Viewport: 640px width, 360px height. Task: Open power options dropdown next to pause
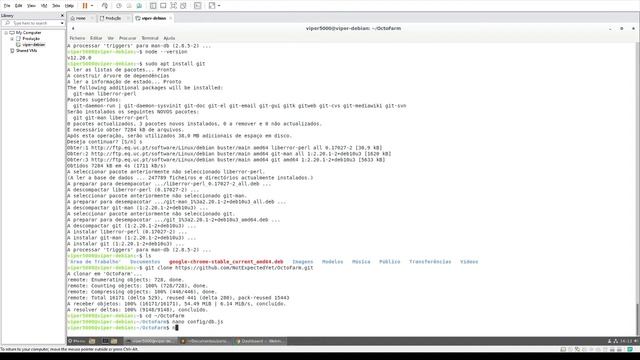pyautogui.click(x=92, y=6)
